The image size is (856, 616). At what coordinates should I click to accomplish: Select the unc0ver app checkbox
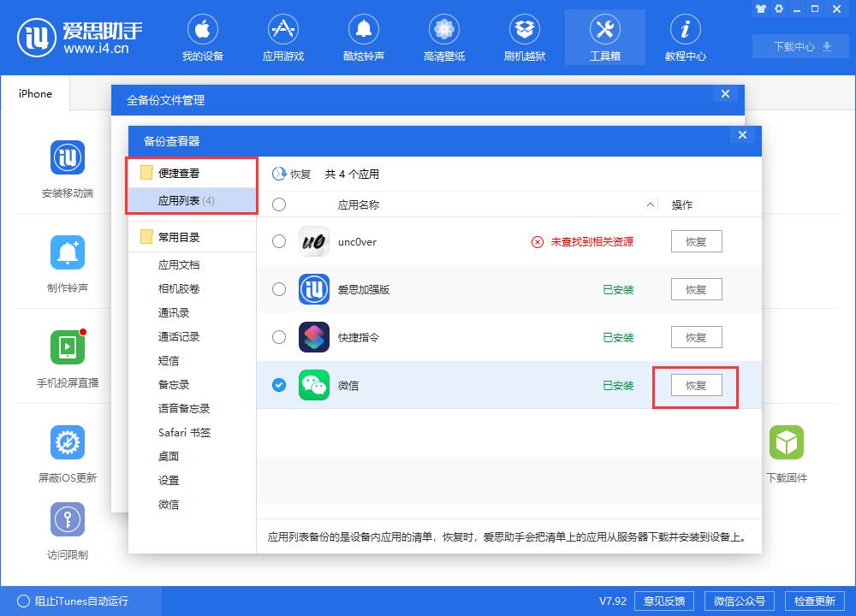pos(279,241)
